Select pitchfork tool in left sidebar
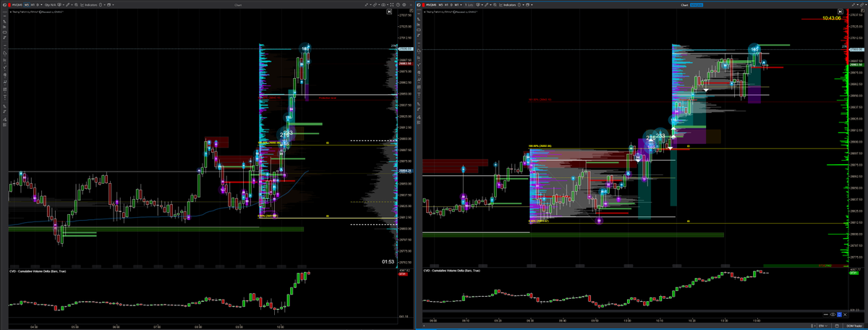868x330 pixels. tap(4, 68)
